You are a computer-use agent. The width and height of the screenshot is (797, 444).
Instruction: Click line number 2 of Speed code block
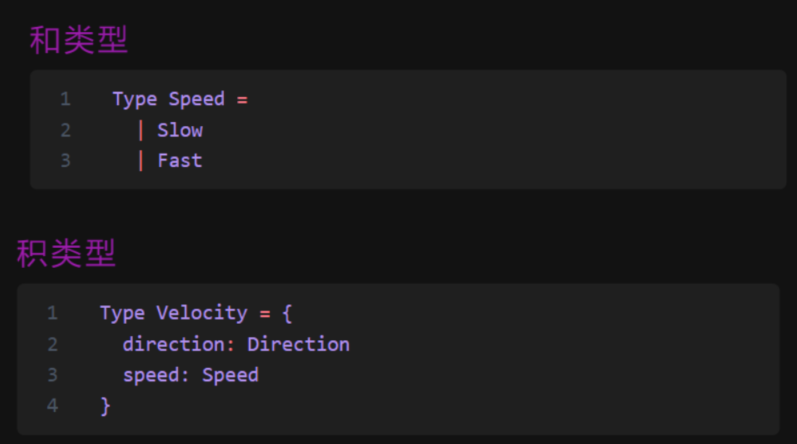point(66,130)
